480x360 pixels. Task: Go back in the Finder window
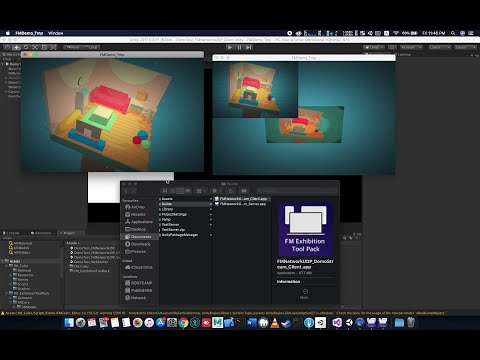[126, 191]
